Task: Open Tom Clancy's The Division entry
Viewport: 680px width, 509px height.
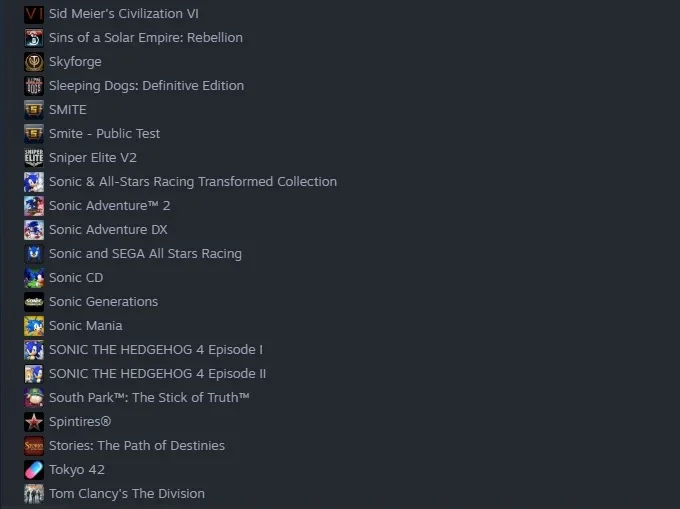Action: [x=127, y=494]
